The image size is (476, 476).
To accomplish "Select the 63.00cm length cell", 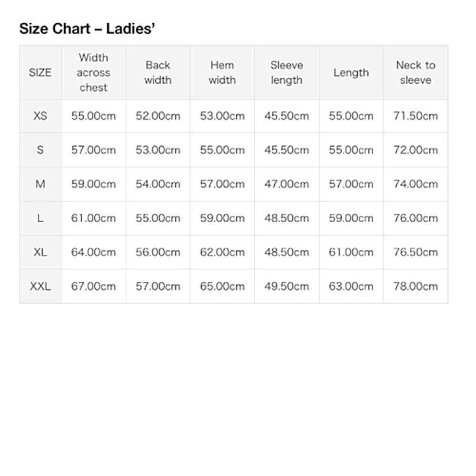I will tap(351, 286).
